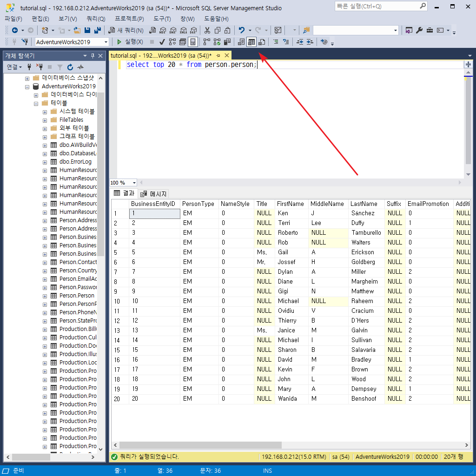This screenshot has width=476, height=476.
Task: Save tutorial.sql with the single floppy disk icon
Action: point(87,30)
